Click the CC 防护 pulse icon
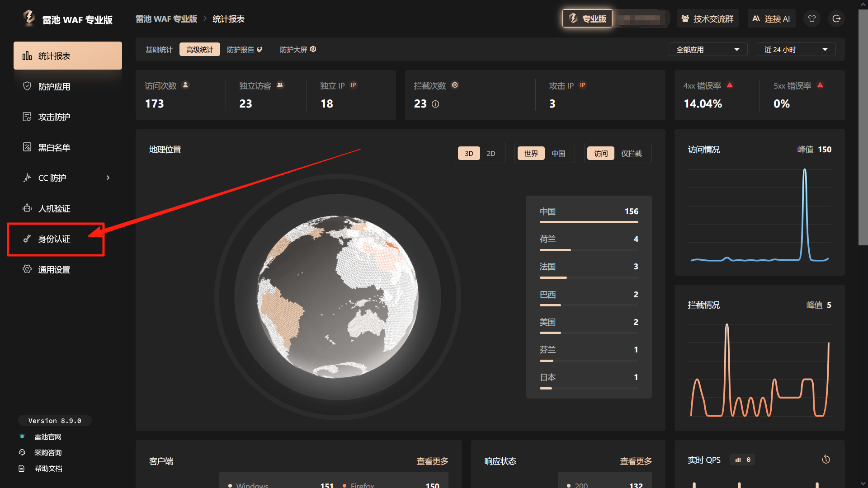This screenshot has width=868, height=488. [27, 178]
